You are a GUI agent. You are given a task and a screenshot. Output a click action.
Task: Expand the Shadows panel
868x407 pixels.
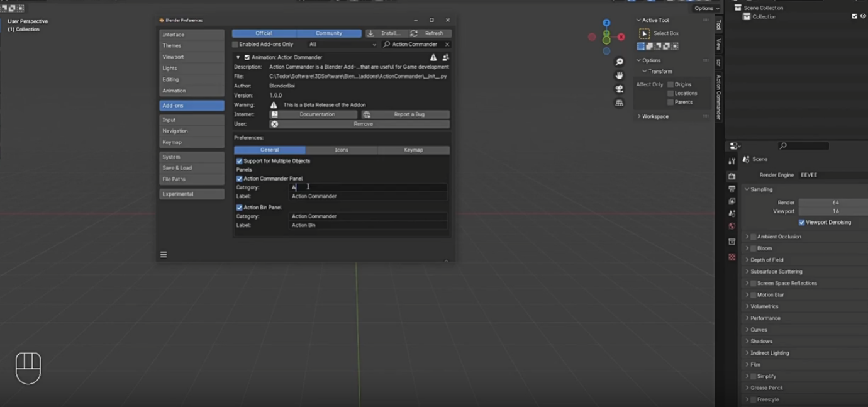point(747,341)
